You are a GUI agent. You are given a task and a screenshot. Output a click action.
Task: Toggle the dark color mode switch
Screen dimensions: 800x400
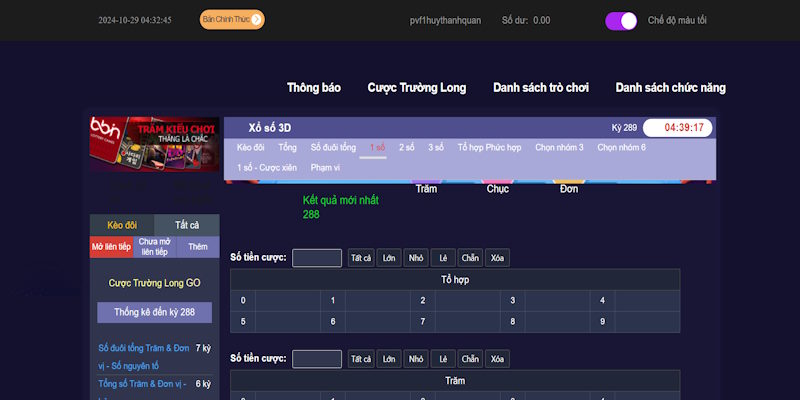(x=621, y=20)
